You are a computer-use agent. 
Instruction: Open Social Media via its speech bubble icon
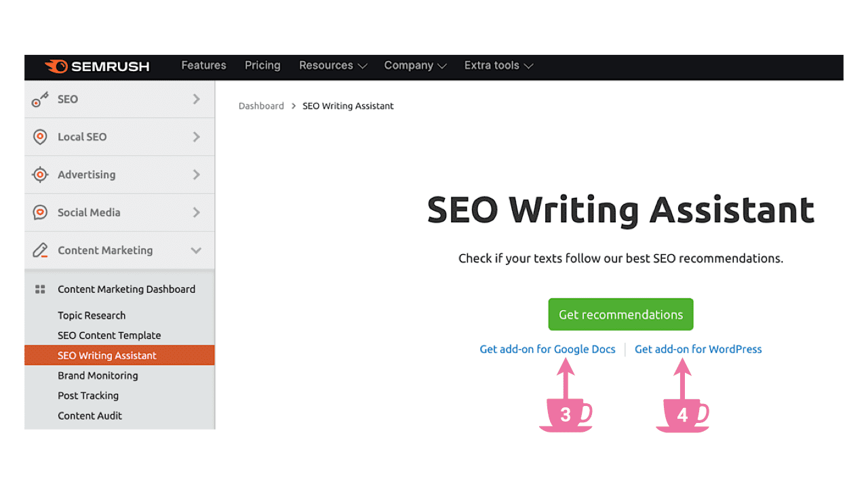click(x=40, y=212)
